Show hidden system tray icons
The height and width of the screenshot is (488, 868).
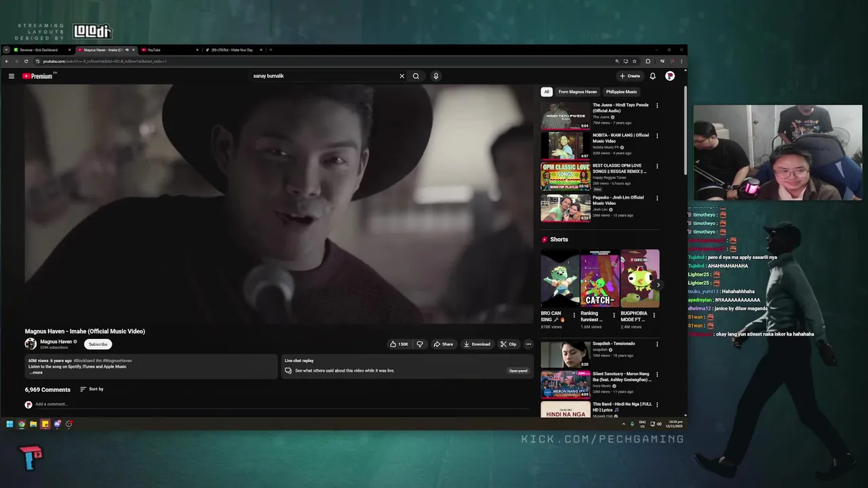(x=623, y=424)
